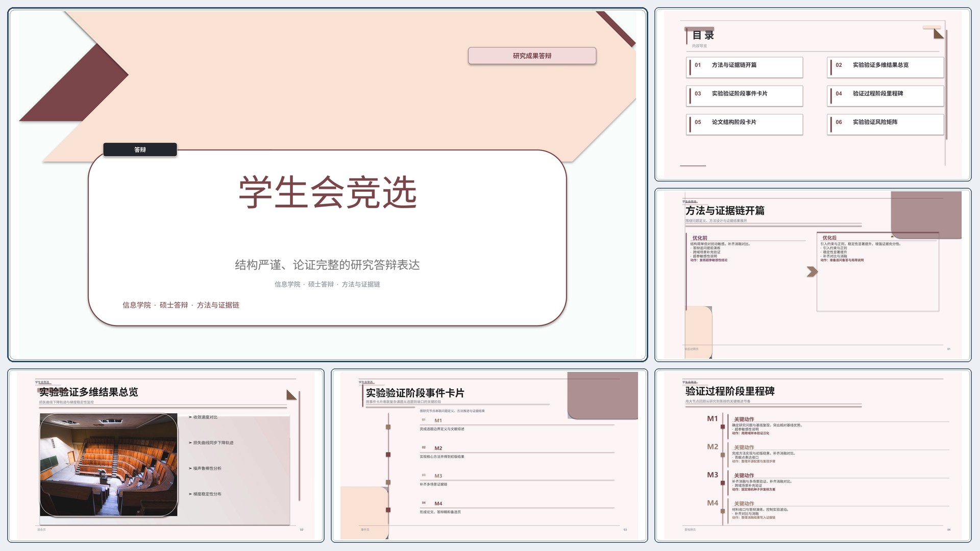Click the M2 label on the milestone slide
Viewport: 980px width, 551px height.
coord(713,446)
